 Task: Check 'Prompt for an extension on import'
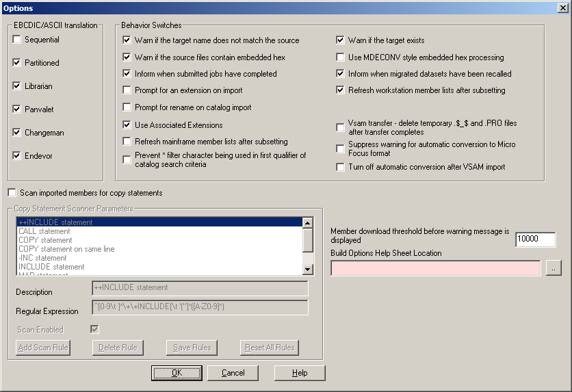(127, 90)
